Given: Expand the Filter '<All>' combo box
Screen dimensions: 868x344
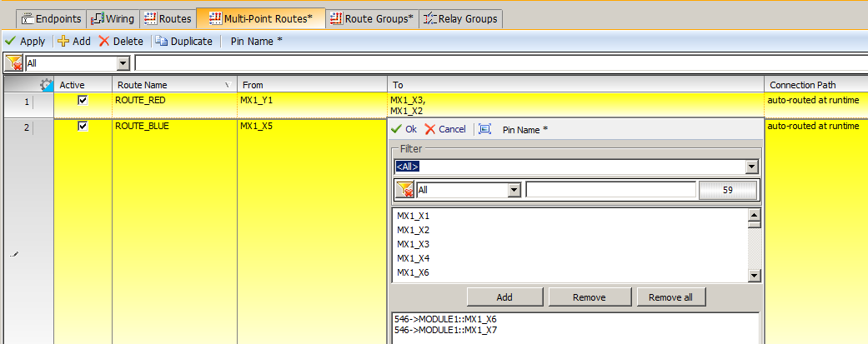Looking at the screenshot, I should pyautogui.click(x=751, y=167).
